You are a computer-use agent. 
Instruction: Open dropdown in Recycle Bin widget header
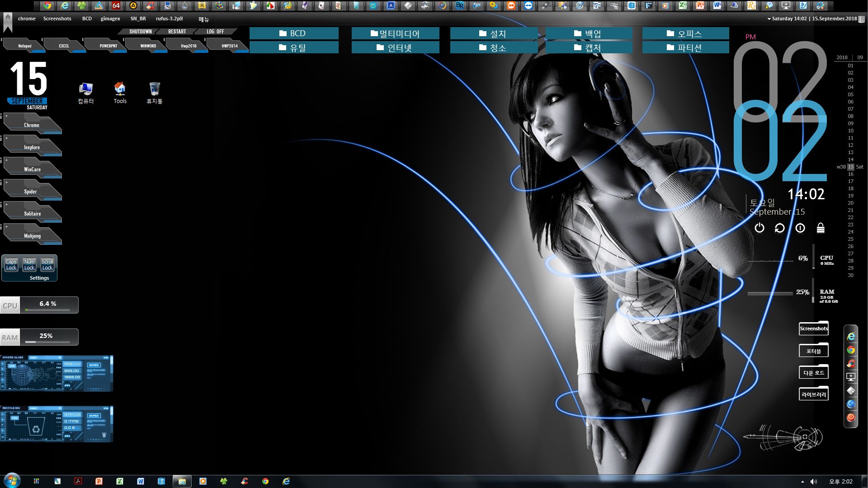[x=60, y=408]
